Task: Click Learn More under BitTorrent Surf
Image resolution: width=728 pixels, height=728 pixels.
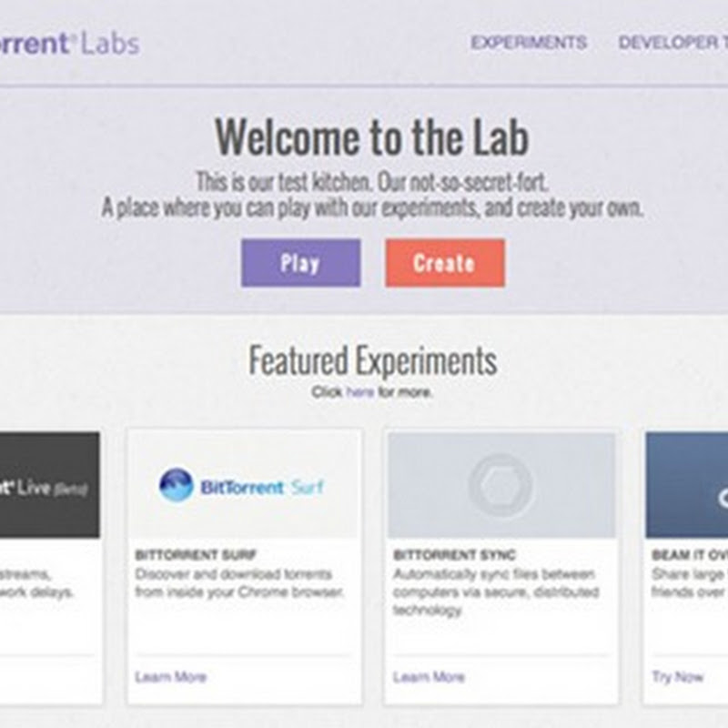Action: point(170,677)
